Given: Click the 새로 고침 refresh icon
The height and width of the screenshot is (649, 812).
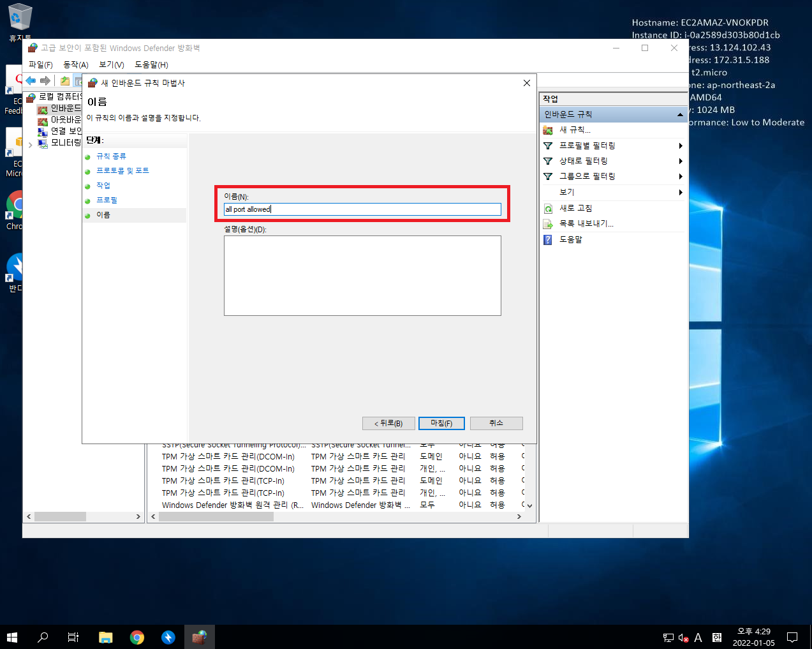Looking at the screenshot, I should coord(548,209).
